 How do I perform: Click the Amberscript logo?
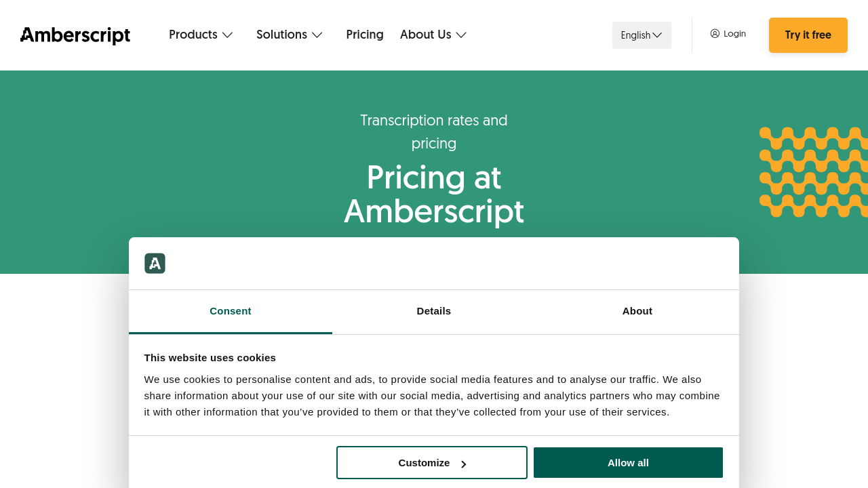coord(75,35)
